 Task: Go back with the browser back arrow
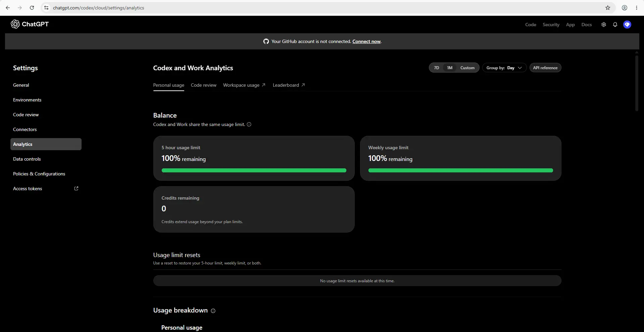[8, 8]
